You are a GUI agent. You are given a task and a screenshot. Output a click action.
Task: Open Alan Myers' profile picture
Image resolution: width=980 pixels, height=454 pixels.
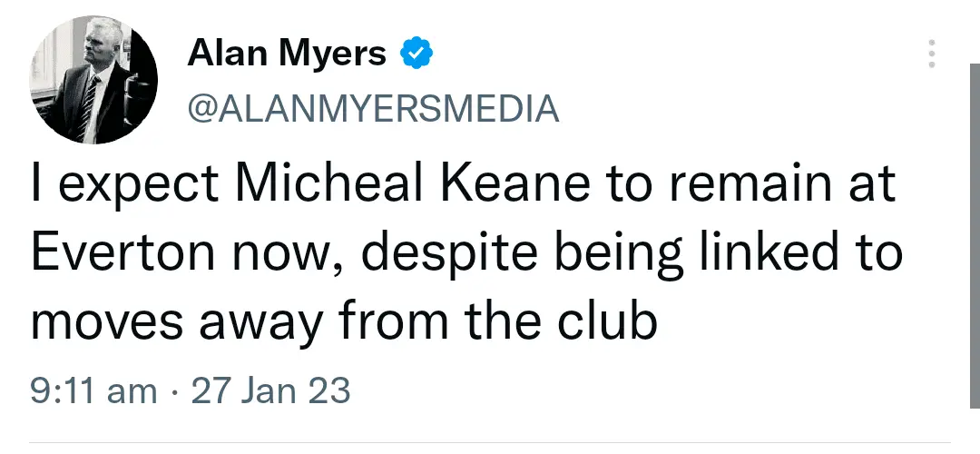pos(94,82)
